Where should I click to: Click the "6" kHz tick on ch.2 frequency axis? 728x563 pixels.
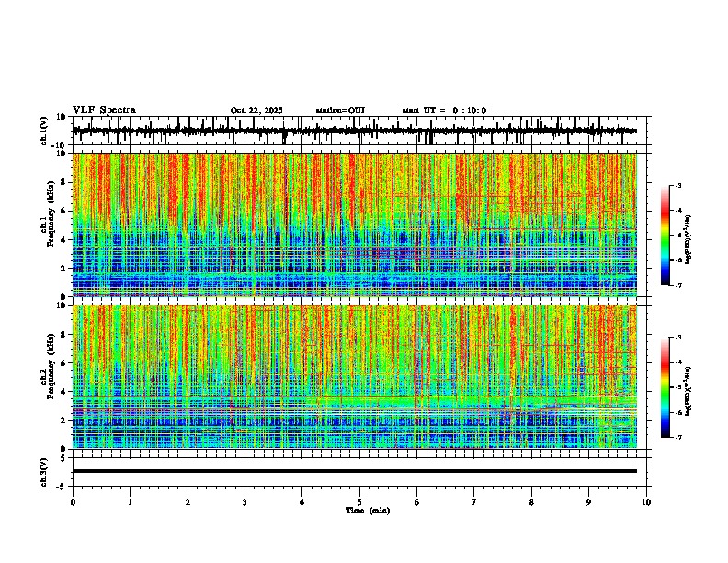tap(64, 362)
